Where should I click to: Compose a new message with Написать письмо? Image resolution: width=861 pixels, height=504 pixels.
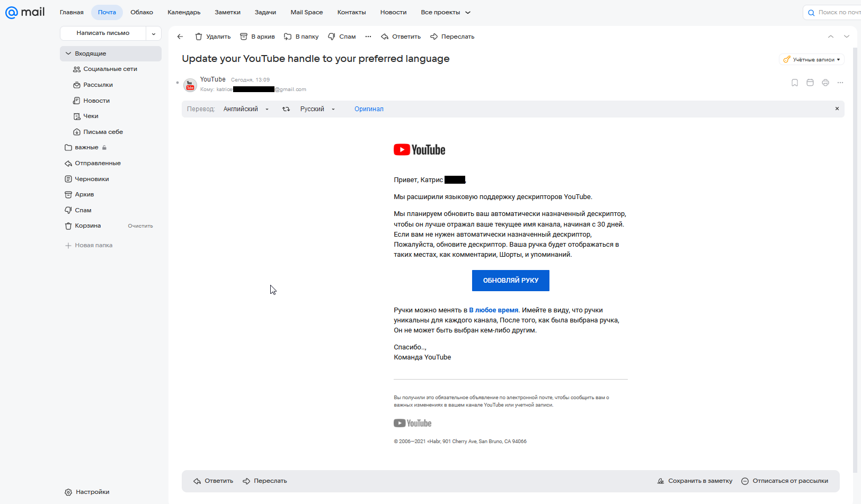pyautogui.click(x=103, y=33)
